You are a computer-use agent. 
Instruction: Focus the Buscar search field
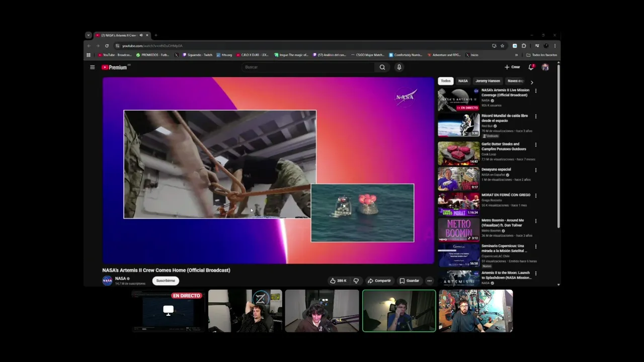pos(308,67)
